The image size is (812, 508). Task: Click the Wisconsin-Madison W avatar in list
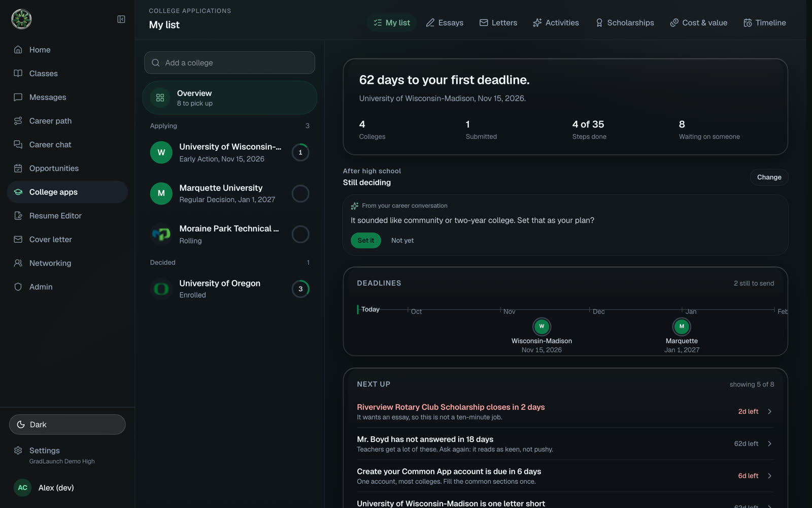pyautogui.click(x=161, y=152)
